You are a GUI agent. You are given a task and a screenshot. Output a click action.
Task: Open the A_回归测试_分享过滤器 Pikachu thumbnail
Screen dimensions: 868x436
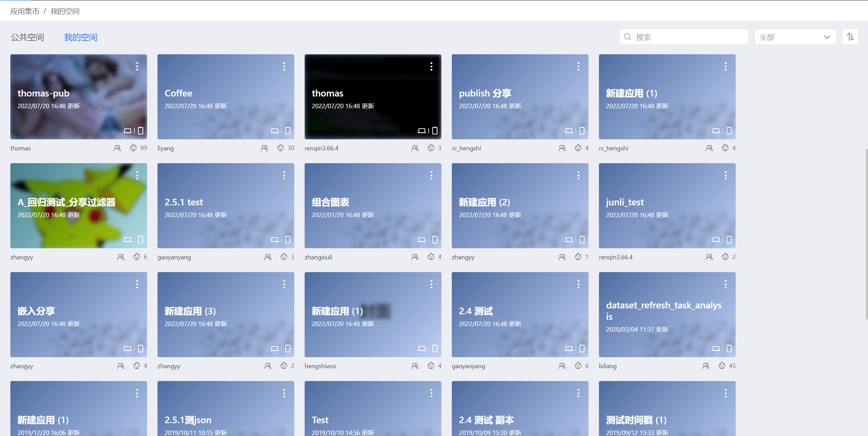(79, 205)
